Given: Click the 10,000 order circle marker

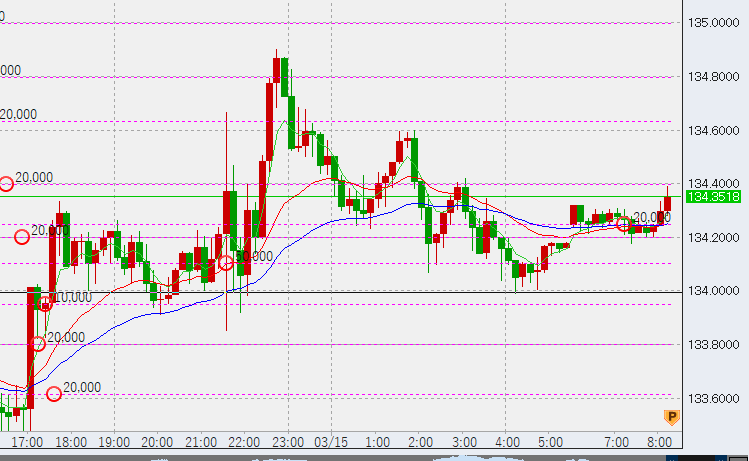Looking at the screenshot, I should click(45, 303).
